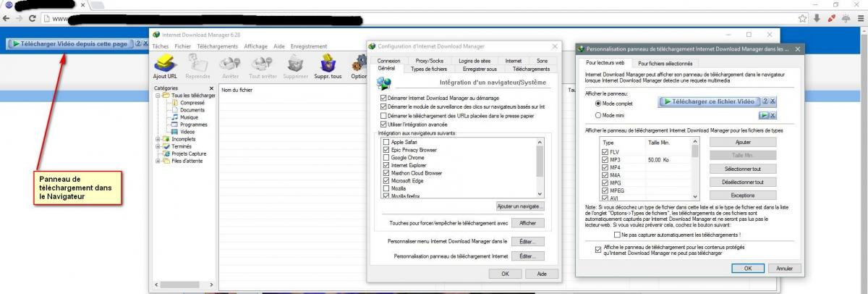Select Videos category in tree
This screenshot has height=294, width=868.
coord(182,132)
